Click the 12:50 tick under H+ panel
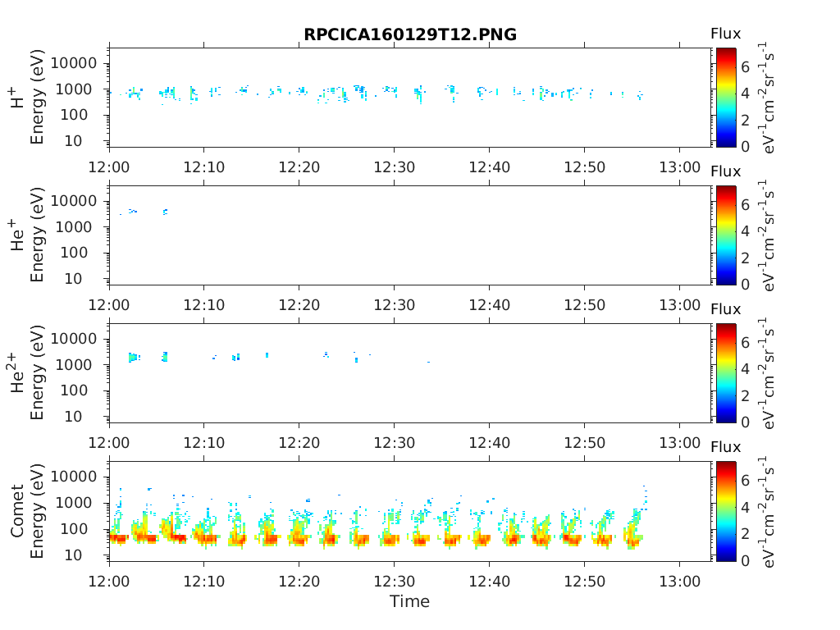 pyautogui.click(x=584, y=167)
